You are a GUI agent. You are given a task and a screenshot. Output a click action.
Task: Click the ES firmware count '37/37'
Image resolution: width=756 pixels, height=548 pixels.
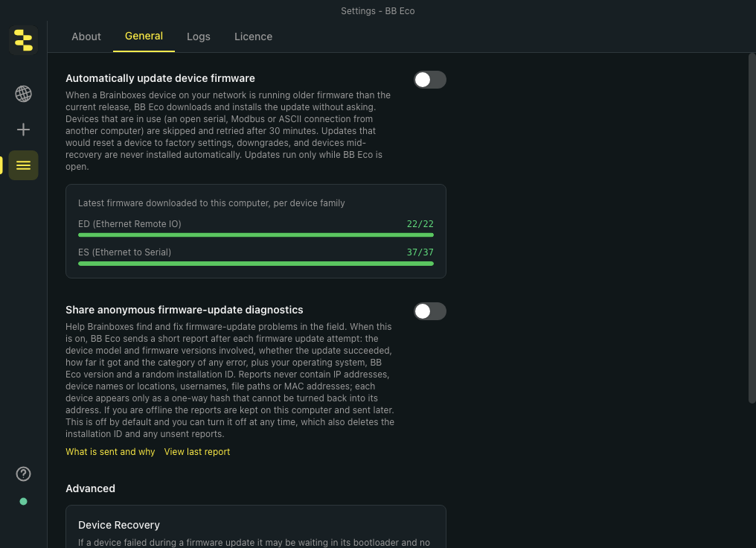click(x=420, y=252)
